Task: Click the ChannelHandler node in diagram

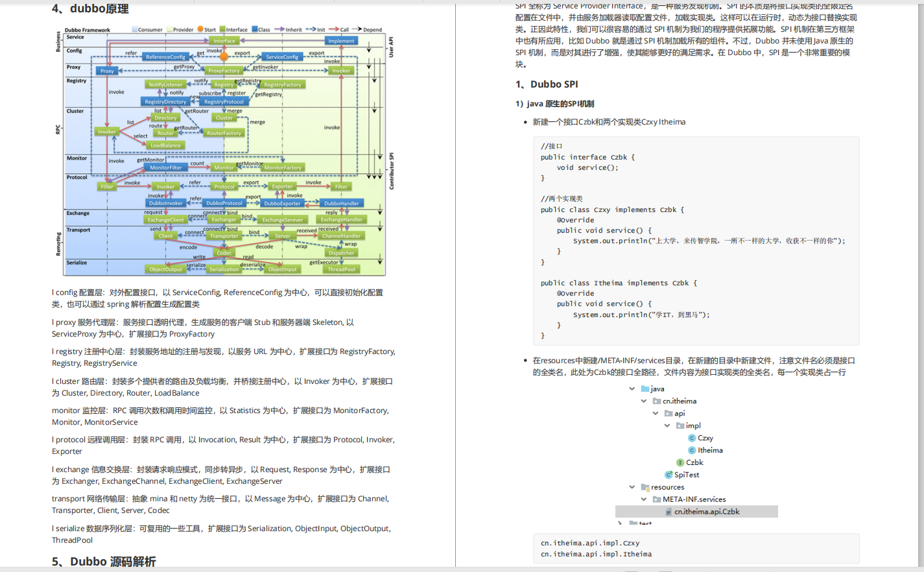Action: coord(342,236)
